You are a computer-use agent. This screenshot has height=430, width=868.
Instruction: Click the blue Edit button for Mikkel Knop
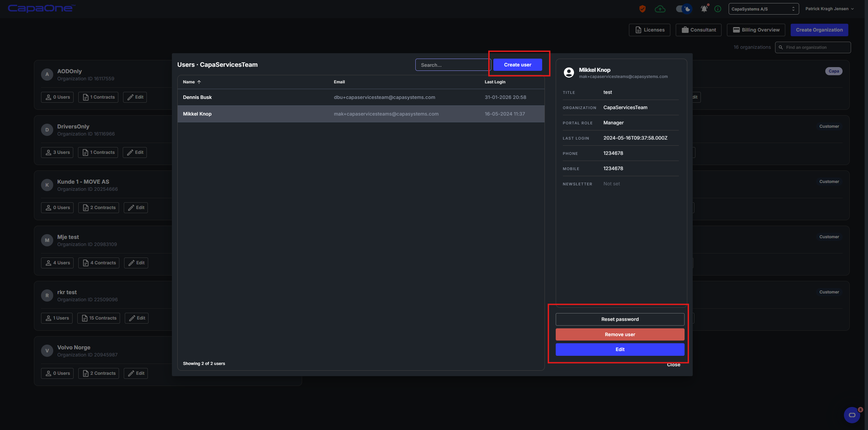[x=620, y=349]
